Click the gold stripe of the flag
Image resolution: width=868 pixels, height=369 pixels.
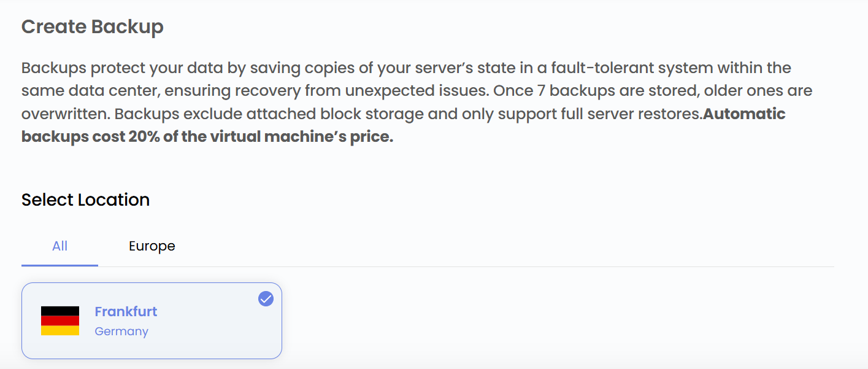60,330
